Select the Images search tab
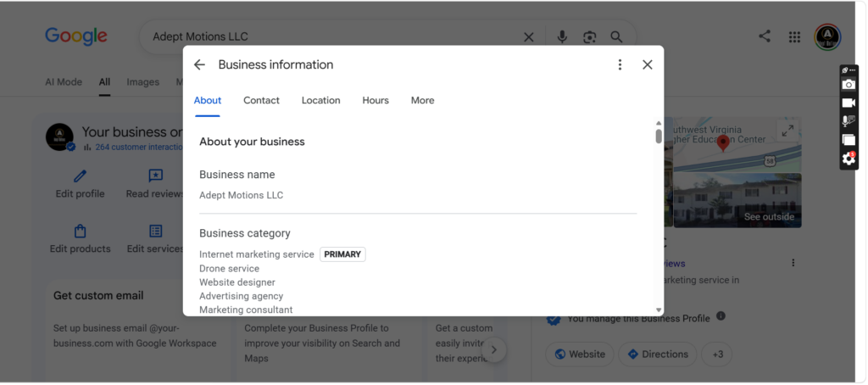Screen dimensions: 868x385 point(142,82)
